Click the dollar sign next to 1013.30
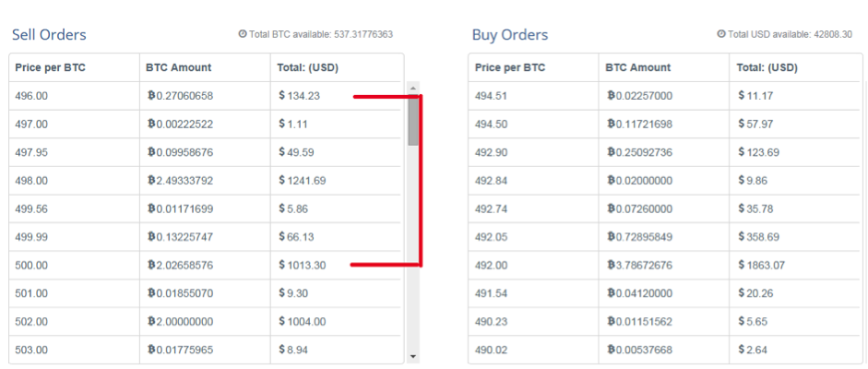 click(x=281, y=265)
